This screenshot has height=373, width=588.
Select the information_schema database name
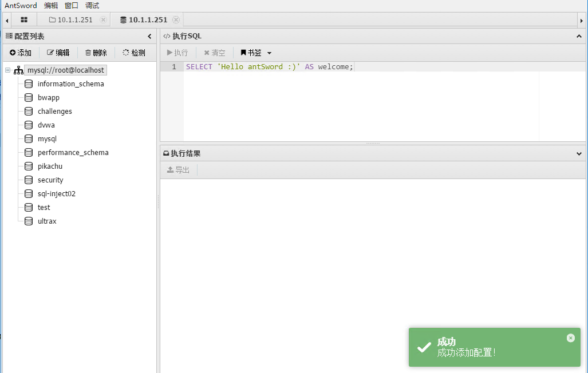(x=71, y=84)
